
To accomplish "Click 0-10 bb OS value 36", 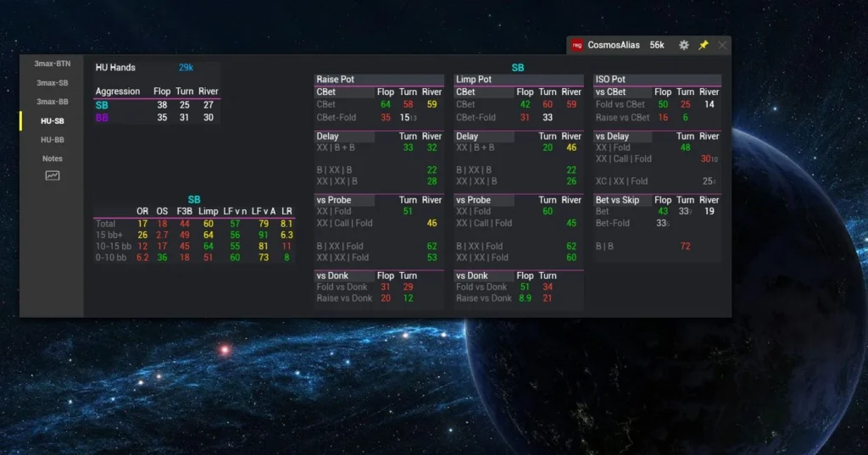I will tap(162, 258).
